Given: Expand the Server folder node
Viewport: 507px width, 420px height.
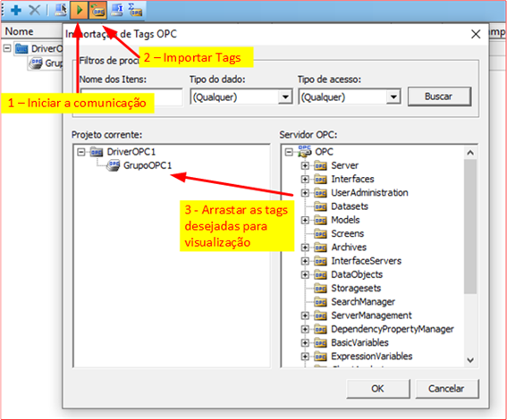Looking at the screenshot, I should pyautogui.click(x=305, y=165).
